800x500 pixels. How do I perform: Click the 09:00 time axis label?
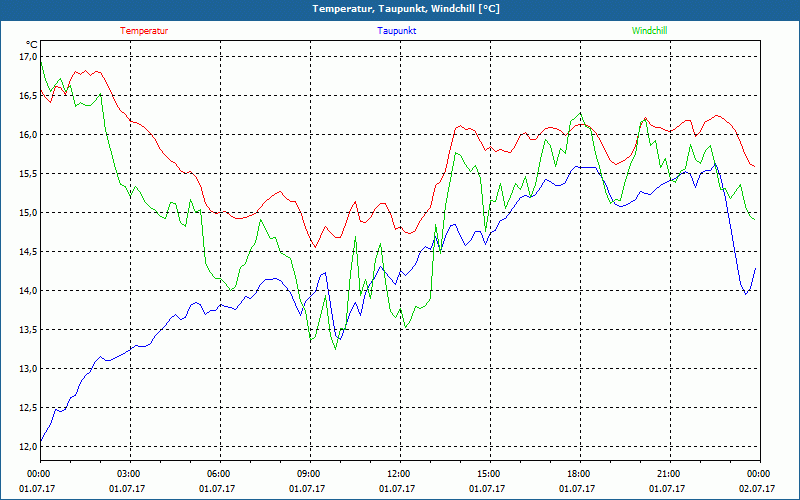tap(307, 474)
